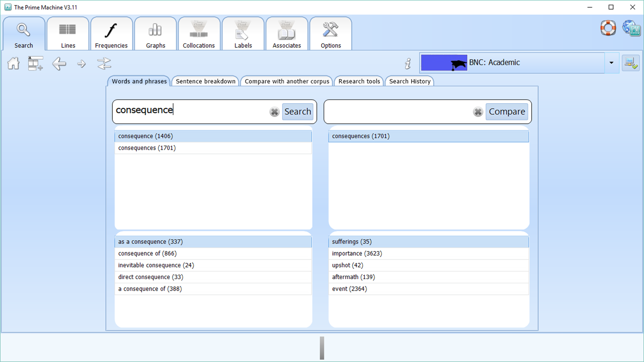Select related word upshot (42)
644x362 pixels.
tap(429, 265)
